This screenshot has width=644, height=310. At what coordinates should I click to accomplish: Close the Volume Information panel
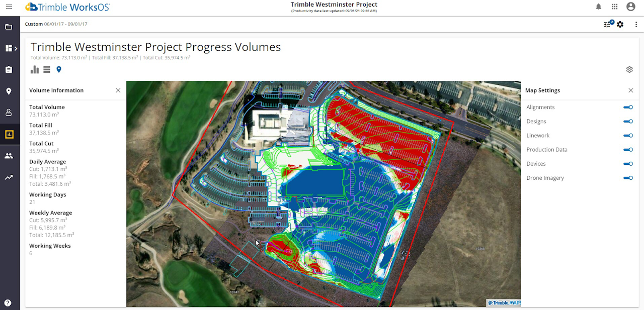[118, 90]
